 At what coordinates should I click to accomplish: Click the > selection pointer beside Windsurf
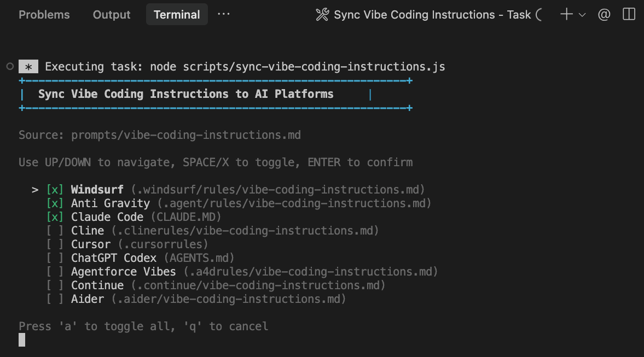[35, 190]
